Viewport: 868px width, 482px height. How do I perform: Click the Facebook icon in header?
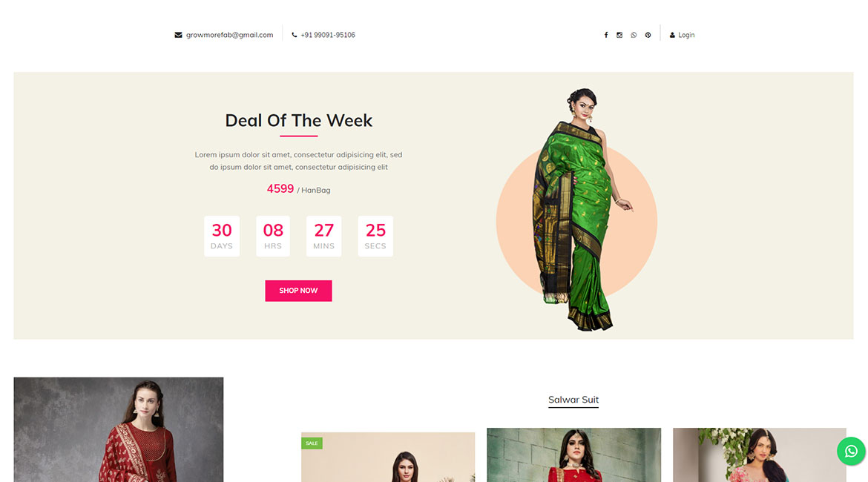[x=605, y=35]
